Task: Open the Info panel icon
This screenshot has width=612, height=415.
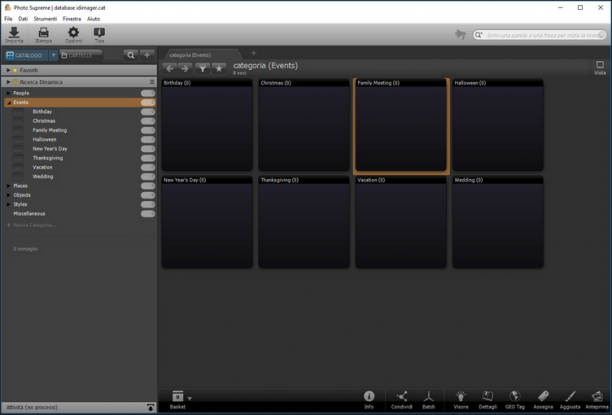Action: coord(369,396)
